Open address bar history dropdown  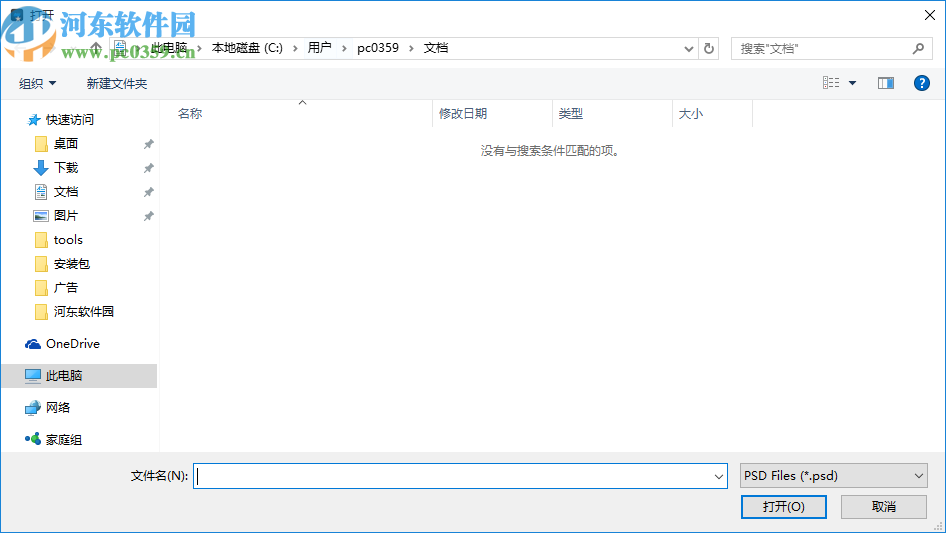[688, 49]
